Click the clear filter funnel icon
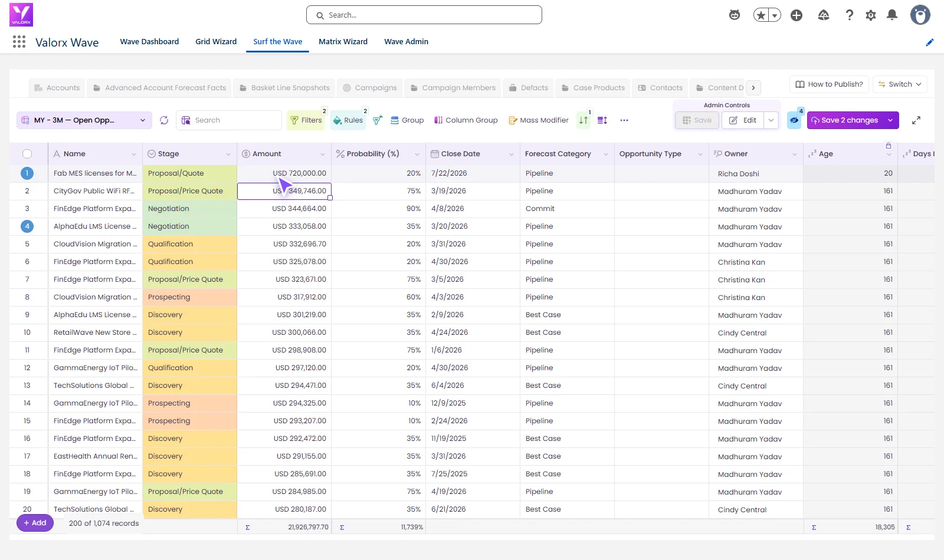 [x=378, y=120]
